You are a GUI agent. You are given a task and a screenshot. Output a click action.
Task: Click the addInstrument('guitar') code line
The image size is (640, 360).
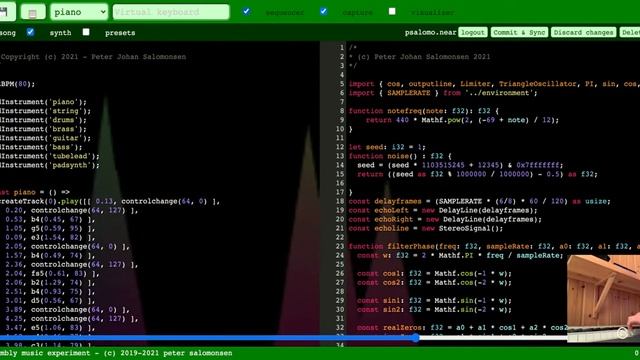pyautogui.click(x=45, y=138)
